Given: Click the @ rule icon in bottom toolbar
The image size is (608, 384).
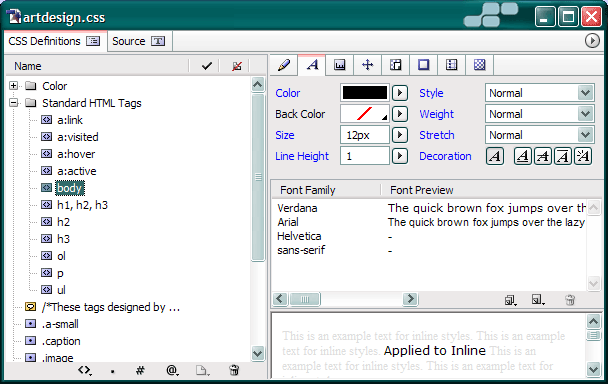Looking at the screenshot, I should click(172, 370).
